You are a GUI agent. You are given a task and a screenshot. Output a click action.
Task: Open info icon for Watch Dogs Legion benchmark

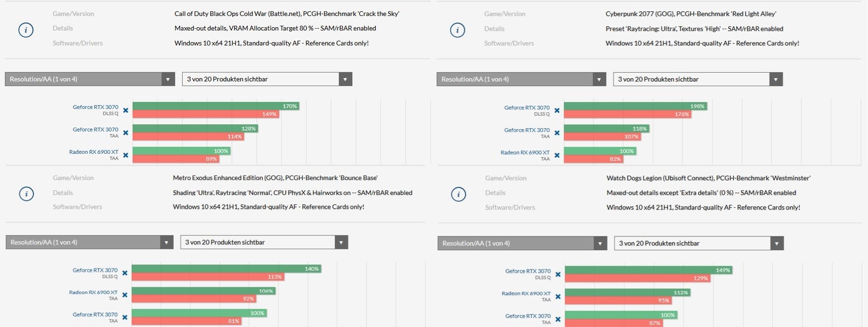pyautogui.click(x=459, y=194)
